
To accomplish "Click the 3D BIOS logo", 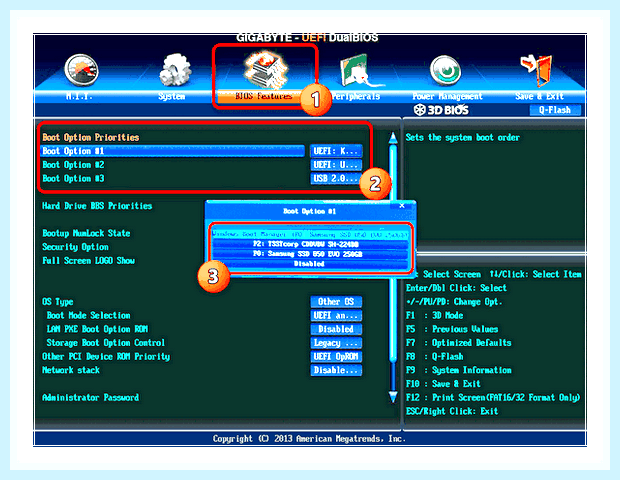I will 441,110.
